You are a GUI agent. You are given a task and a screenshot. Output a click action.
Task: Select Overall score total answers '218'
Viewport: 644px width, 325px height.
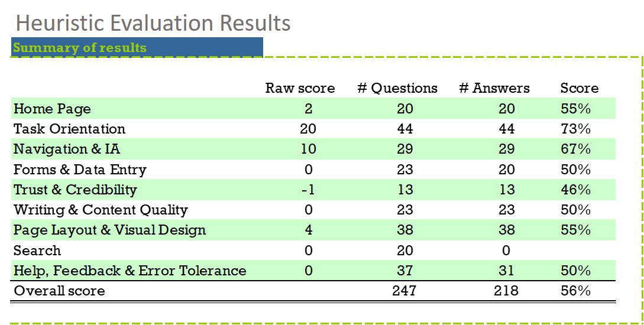pos(506,291)
